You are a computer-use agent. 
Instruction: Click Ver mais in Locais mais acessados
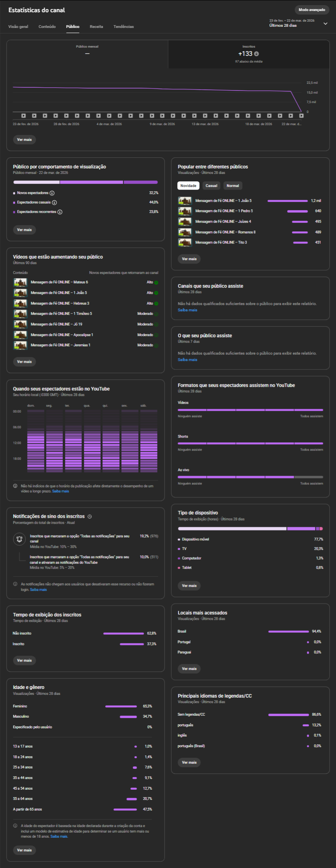[x=189, y=669]
